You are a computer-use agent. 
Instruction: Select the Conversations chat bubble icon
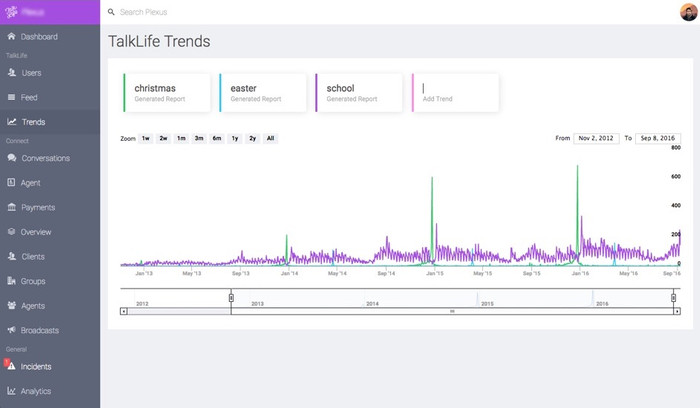[11, 158]
